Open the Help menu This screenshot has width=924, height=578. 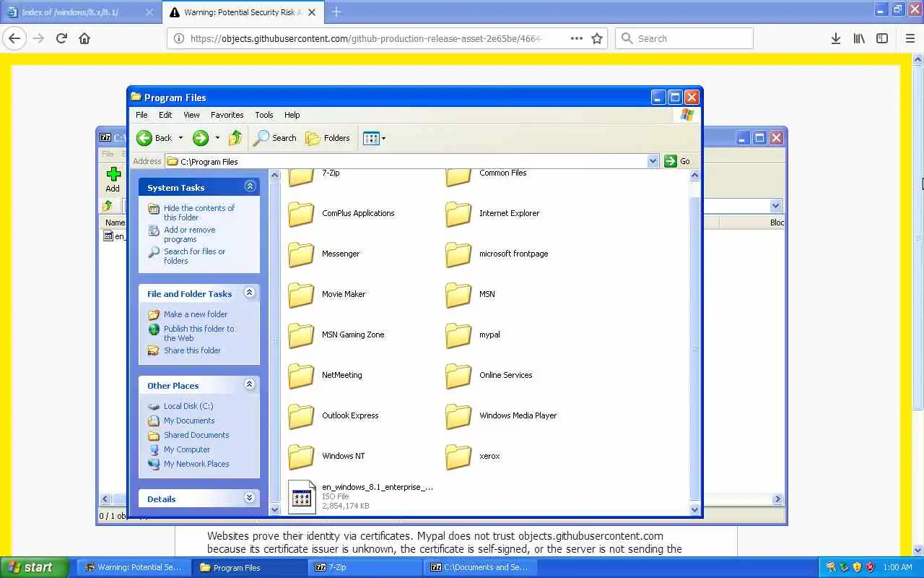tap(292, 115)
